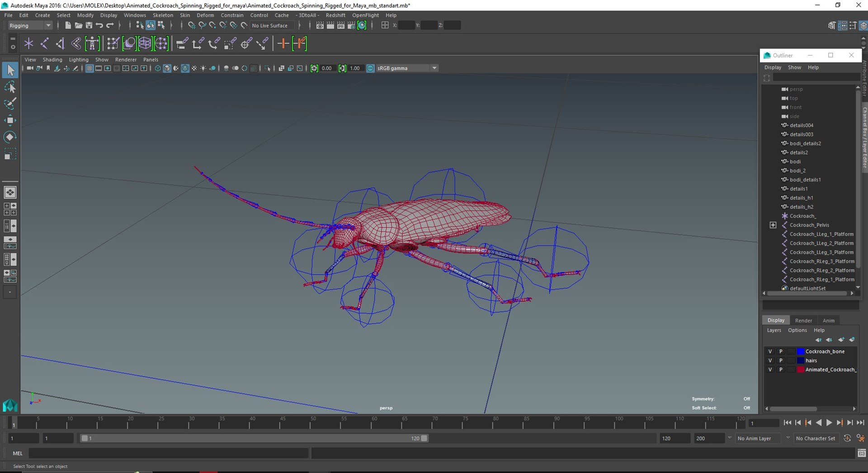Click the Create Joint tool on shelf
This screenshot has height=473, width=868.
(x=44, y=43)
